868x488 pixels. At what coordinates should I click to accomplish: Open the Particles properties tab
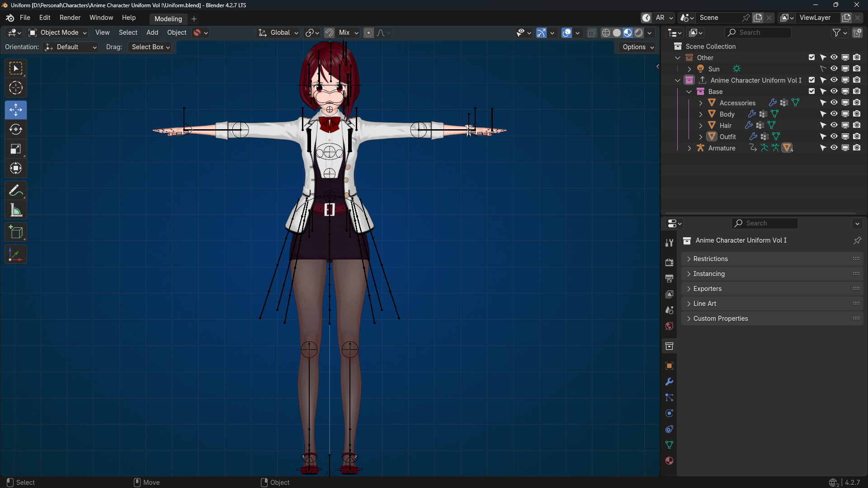pyautogui.click(x=670, y=397)
